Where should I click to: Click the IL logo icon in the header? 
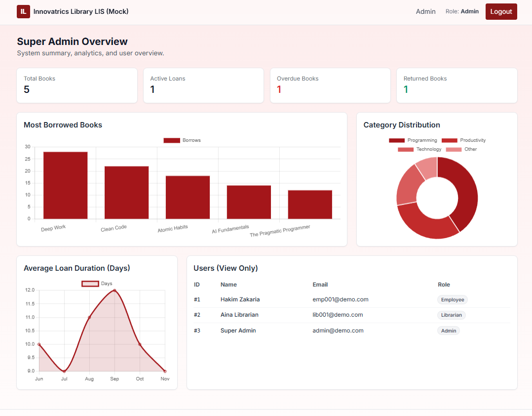click(x=23, y=11)
